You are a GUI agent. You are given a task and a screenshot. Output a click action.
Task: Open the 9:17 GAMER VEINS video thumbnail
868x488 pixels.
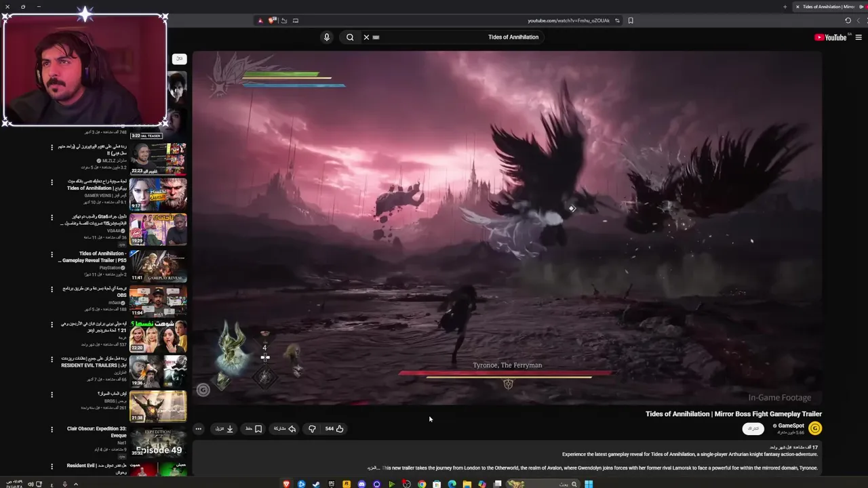(158, 194)
